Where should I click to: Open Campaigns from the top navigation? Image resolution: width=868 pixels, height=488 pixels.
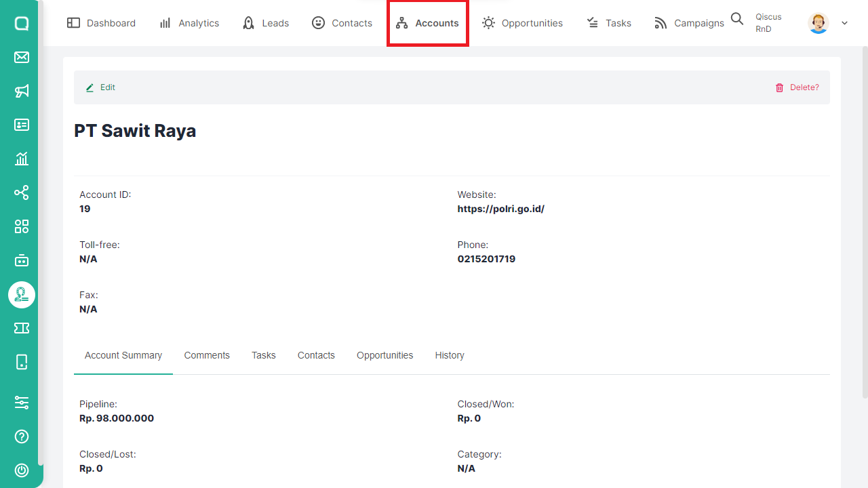[x=689, y=23]
